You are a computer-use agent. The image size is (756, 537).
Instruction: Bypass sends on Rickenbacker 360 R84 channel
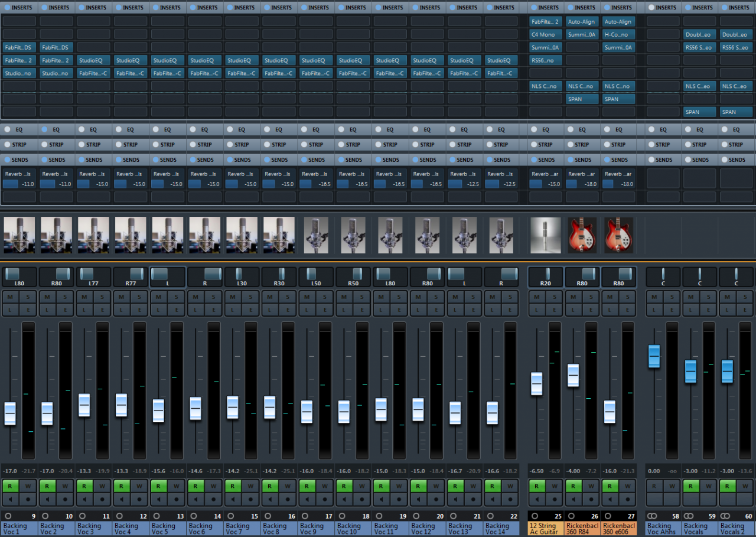tap(570, 160)
